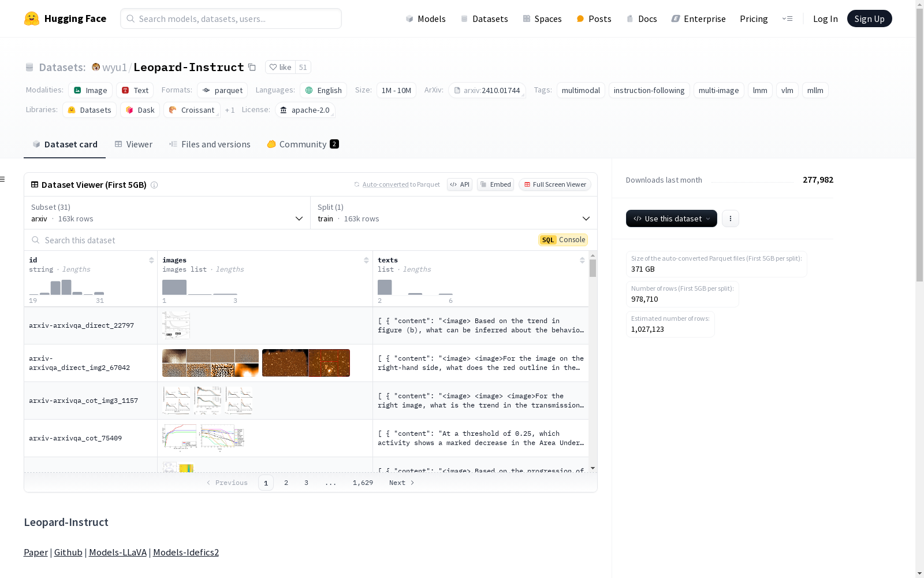
Task: Sort the images column
Action: [x=366, y=260]
